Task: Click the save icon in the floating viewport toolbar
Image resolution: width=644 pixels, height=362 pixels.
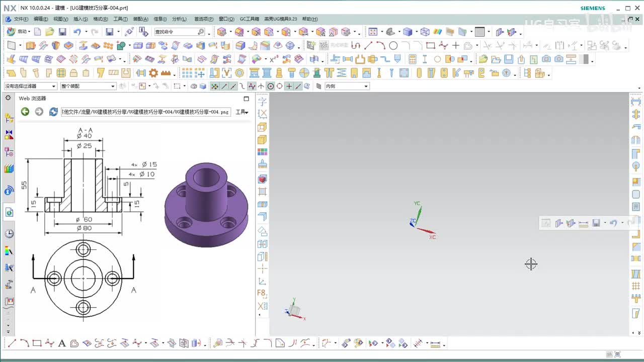Action: 596,223
